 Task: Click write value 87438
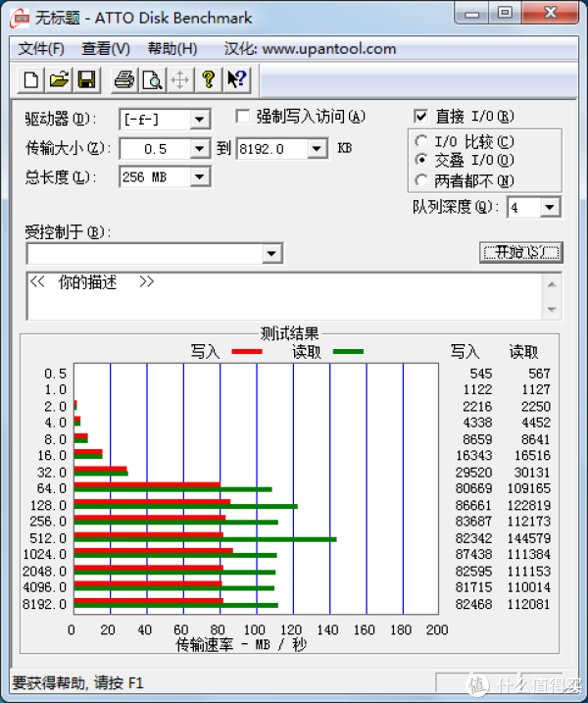(473, 555)
